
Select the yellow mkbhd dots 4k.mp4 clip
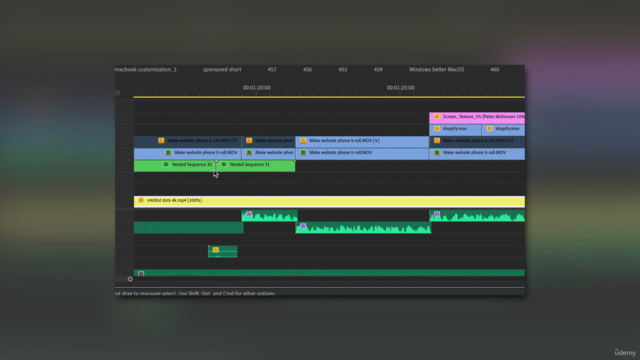point(329,202)
